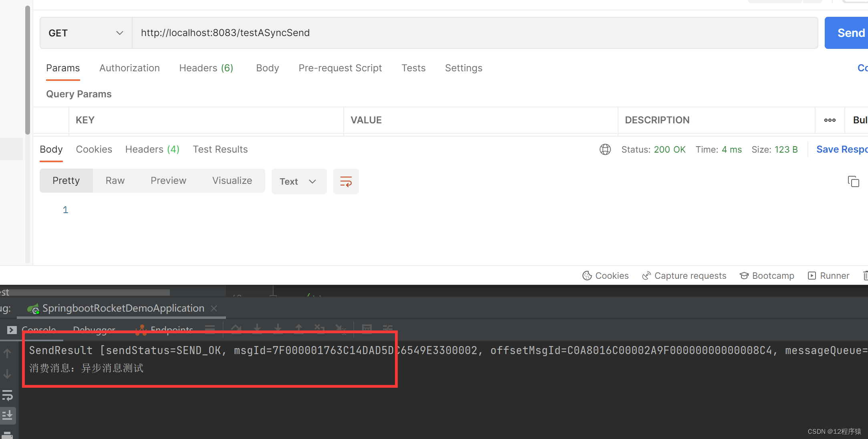Toggle scroll to end in IntelliJ console
The width and height of the screenshot is (868, 439).
click(7, 416)
